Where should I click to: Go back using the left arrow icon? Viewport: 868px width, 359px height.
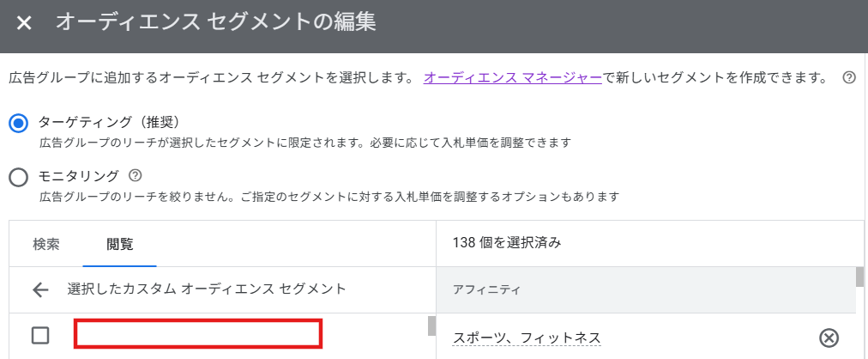click(x=40, y=289)
